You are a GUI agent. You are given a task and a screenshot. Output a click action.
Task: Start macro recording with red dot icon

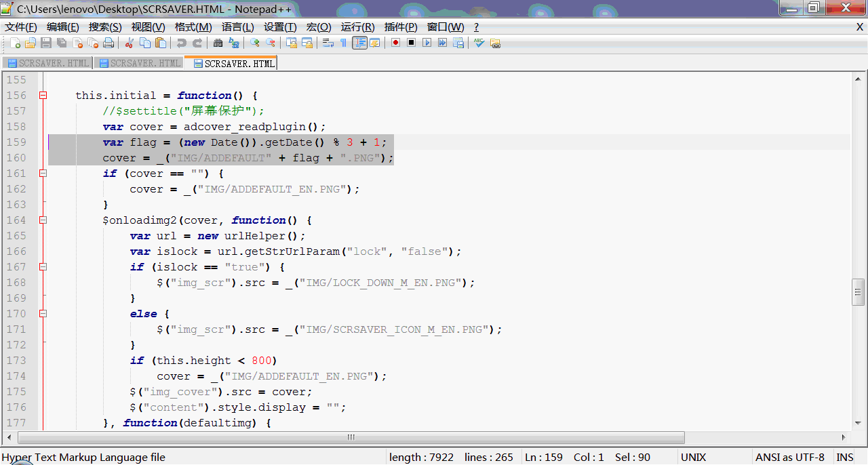tap(395, 43)
